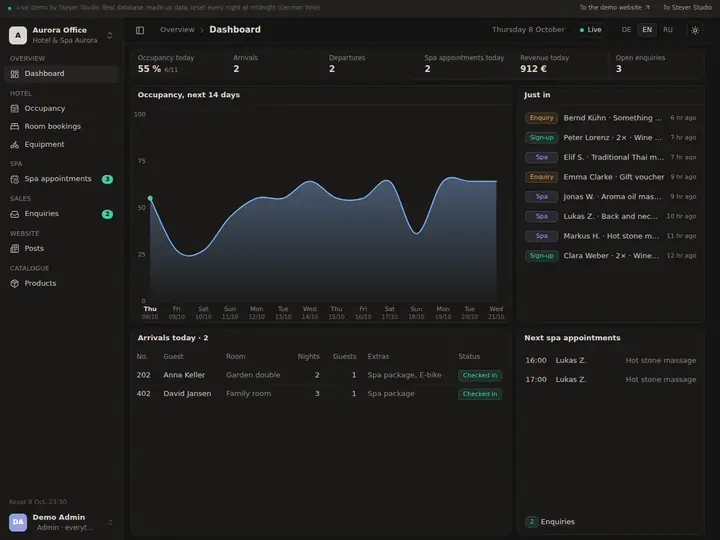Click the Status column header

click(469, 356)
